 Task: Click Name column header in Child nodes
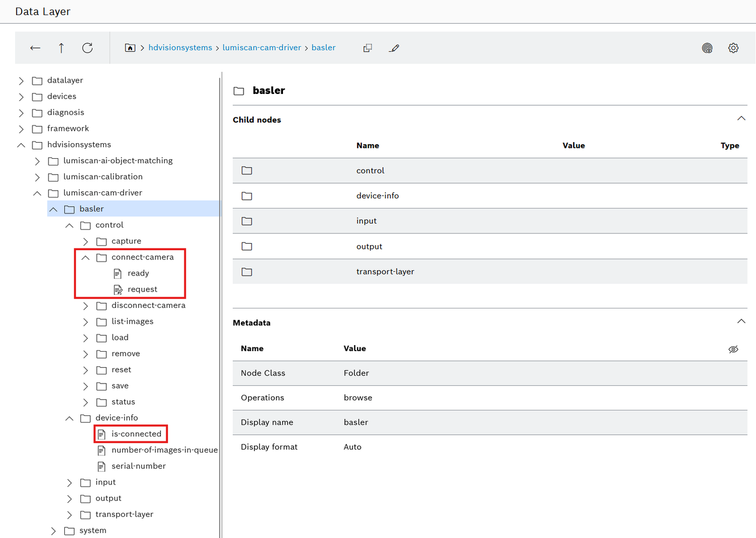tap(368, 146)
